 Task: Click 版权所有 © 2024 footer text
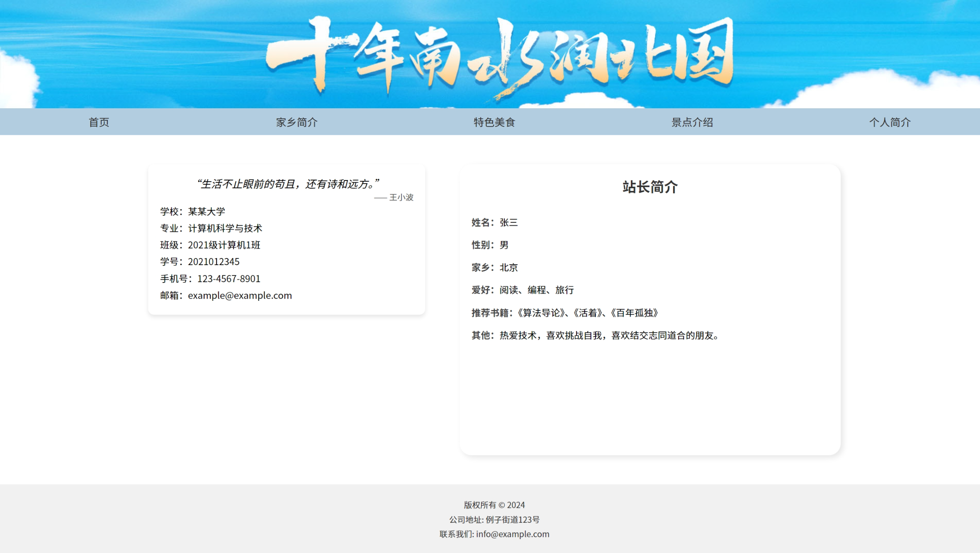coord(494,505)
